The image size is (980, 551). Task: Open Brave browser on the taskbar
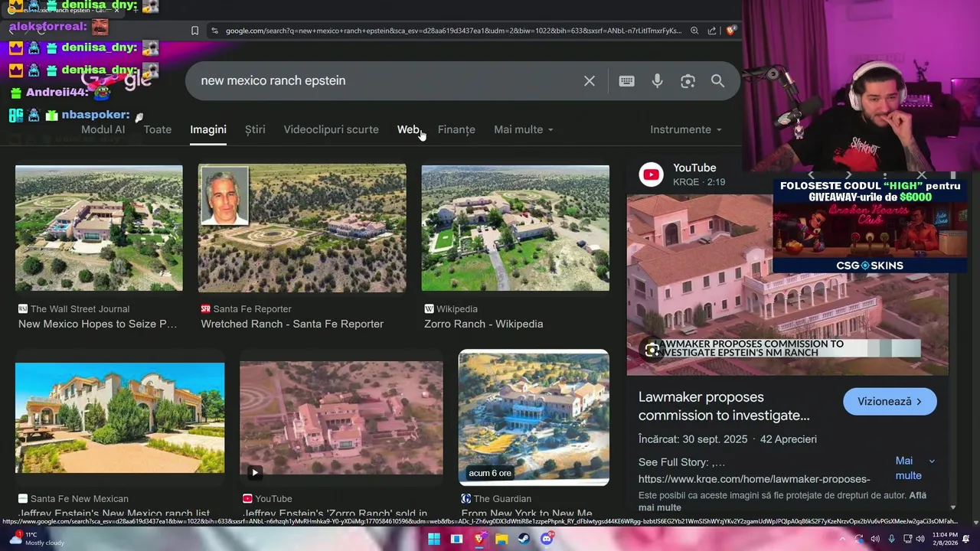click(x=479, y=539)
